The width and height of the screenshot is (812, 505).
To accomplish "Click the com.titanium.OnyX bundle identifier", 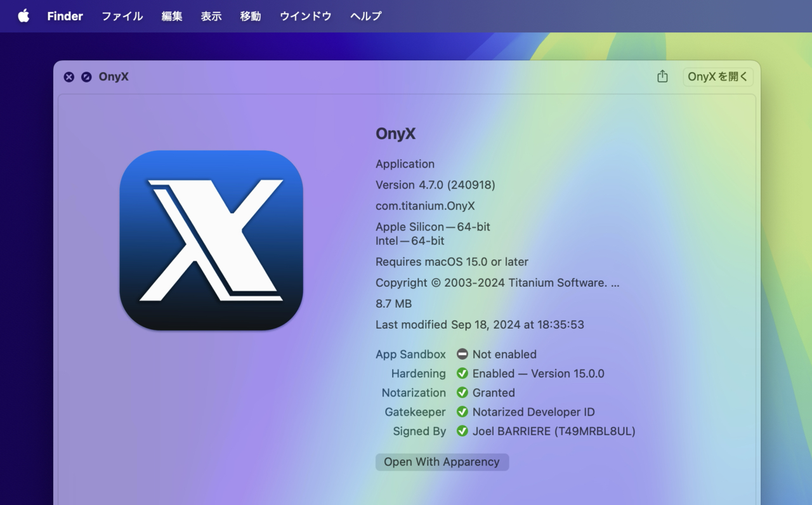I will 425,206.
